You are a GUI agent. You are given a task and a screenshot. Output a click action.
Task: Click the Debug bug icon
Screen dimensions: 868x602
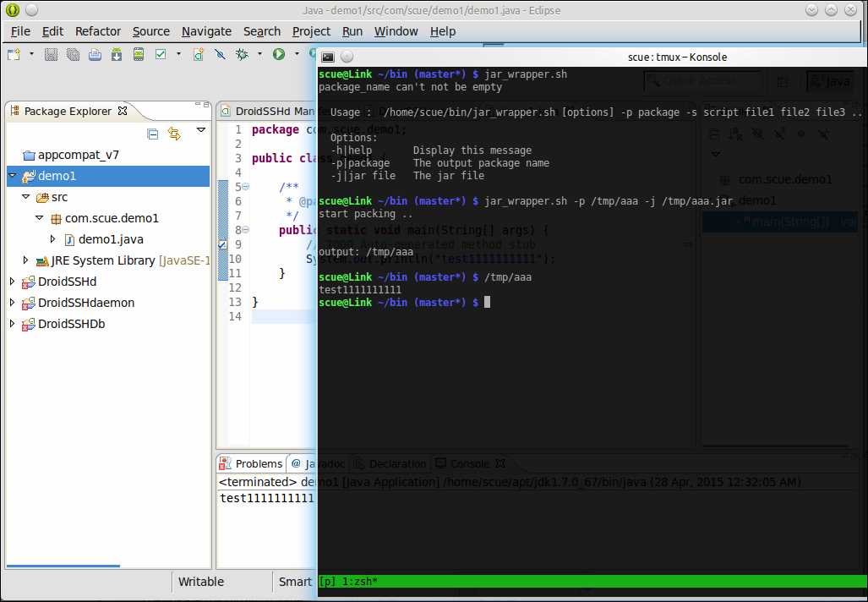pos(242,54)
